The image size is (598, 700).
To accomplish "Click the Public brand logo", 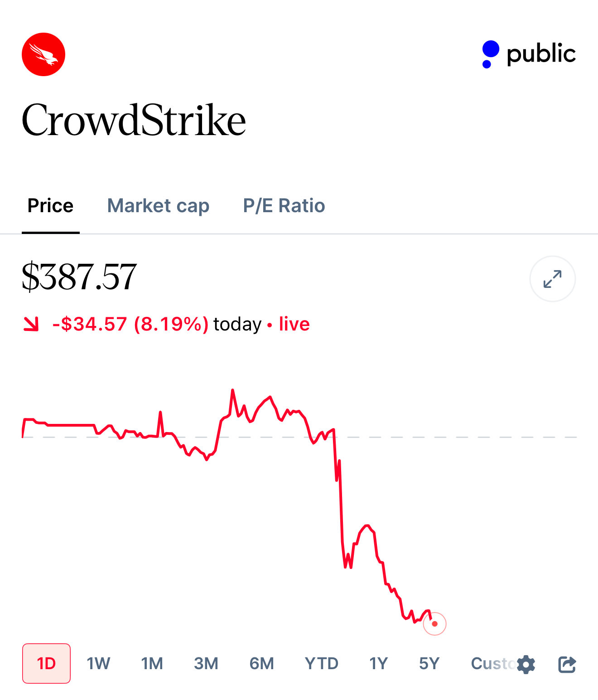I will tap(529, 54).
